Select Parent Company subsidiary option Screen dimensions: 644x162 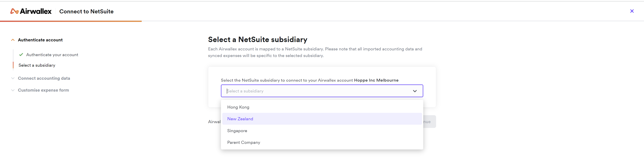(x=244, y=142)
